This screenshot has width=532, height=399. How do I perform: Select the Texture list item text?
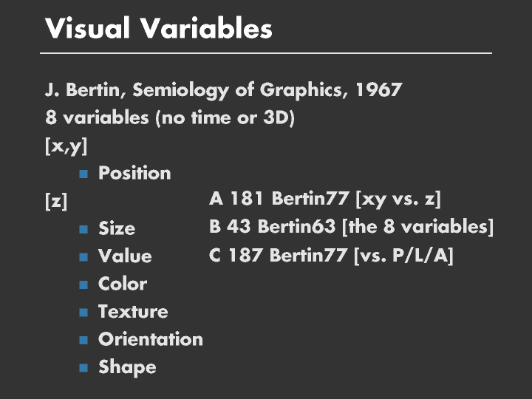(133, 312)
